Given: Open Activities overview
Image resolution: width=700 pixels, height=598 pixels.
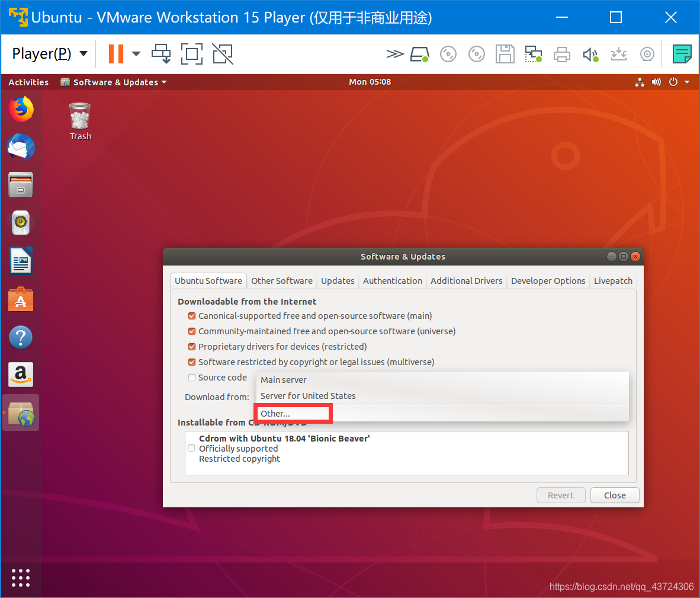Looking at the screenshot, I should point(28,82).
